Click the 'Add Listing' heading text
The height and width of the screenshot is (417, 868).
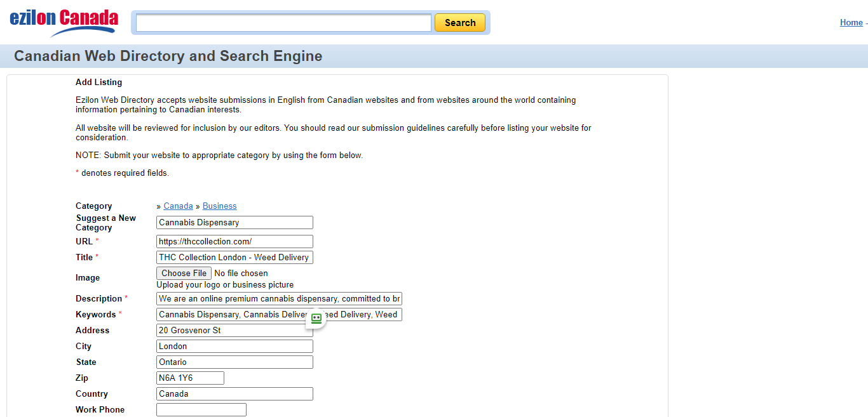pos(99,83)
